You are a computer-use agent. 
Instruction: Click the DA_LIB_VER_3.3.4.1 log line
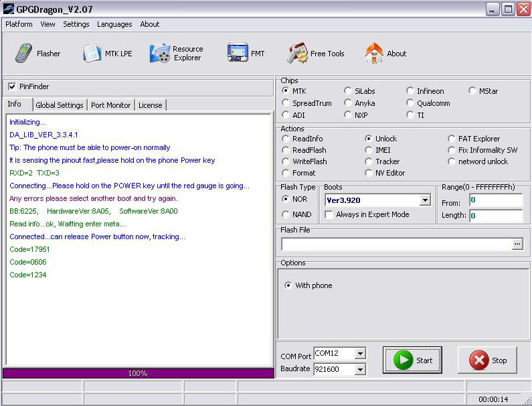43,135
